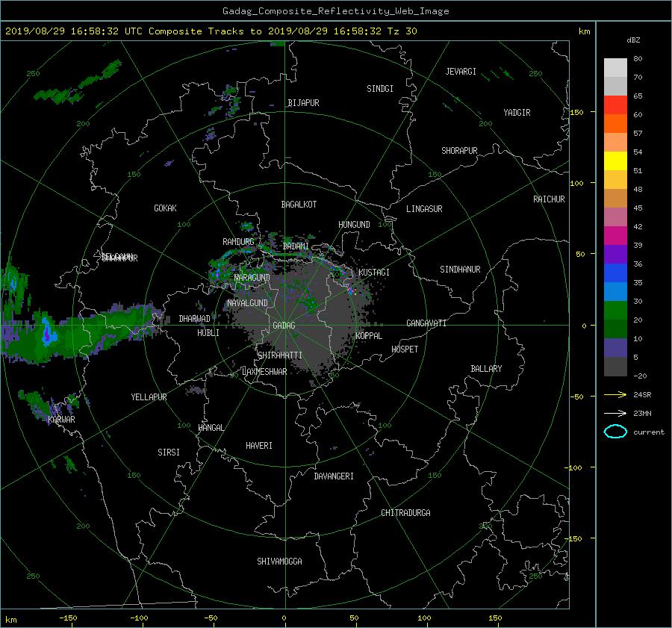Select the KOPPAL label

click(369, 336)
